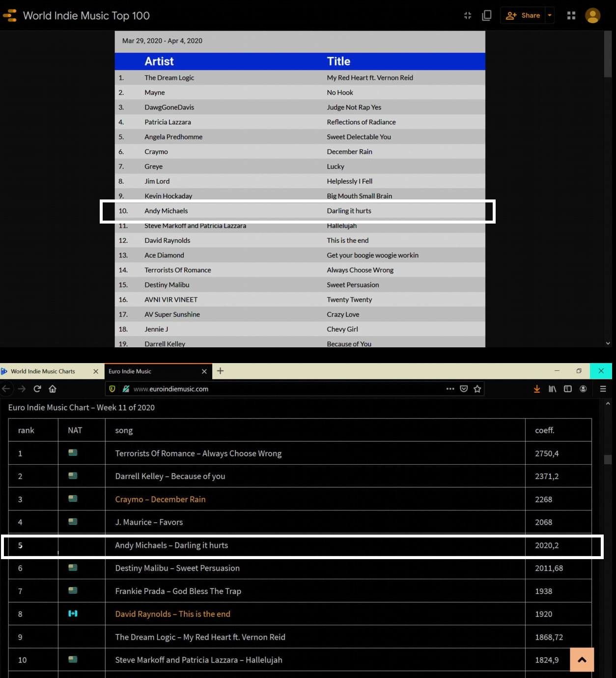Screen dimensions: 616x678
Task: Go to the browser home page
Action: 53,389
